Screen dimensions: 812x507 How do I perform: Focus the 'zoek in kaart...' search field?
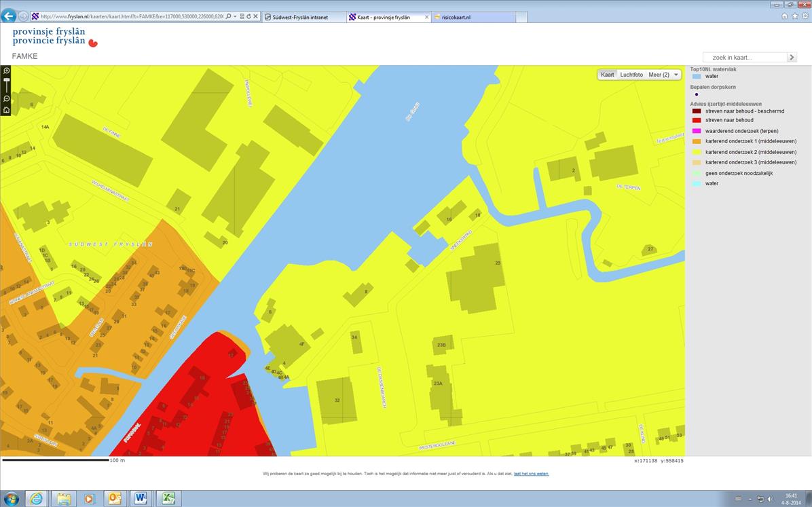745,58
